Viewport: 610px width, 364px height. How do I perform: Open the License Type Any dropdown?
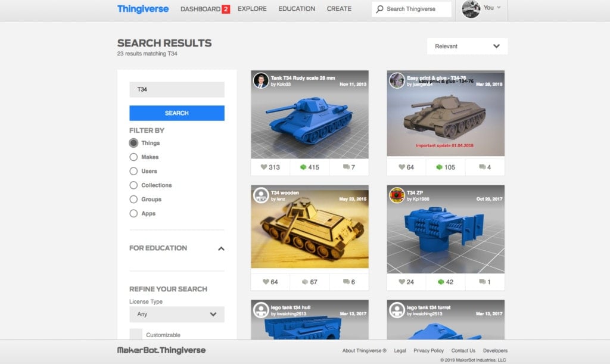177,314
